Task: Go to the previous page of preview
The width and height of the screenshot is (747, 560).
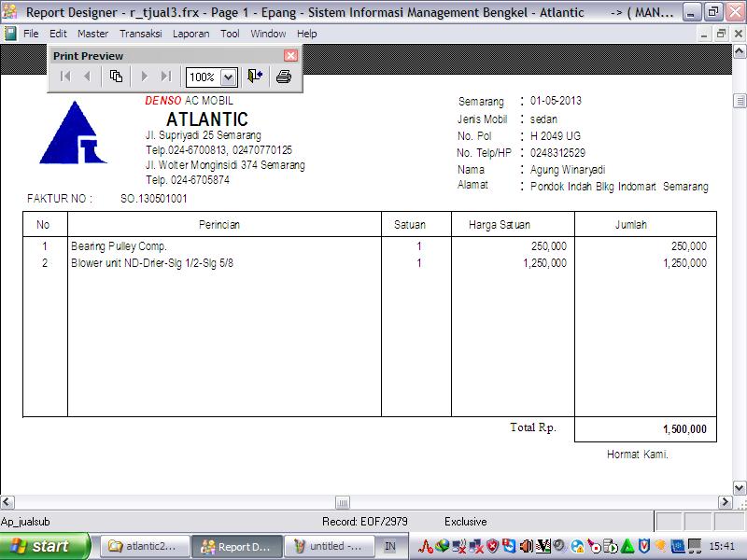Action: 87,77
